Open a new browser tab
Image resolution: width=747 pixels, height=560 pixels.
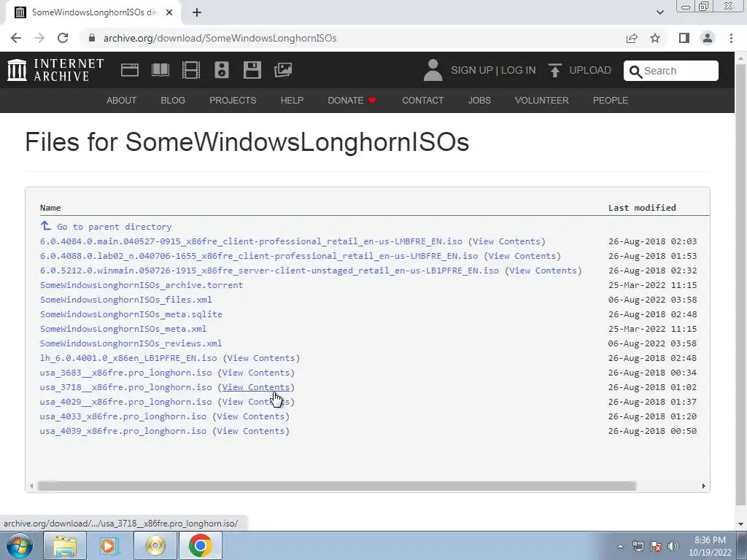click(x=197, y=12)
